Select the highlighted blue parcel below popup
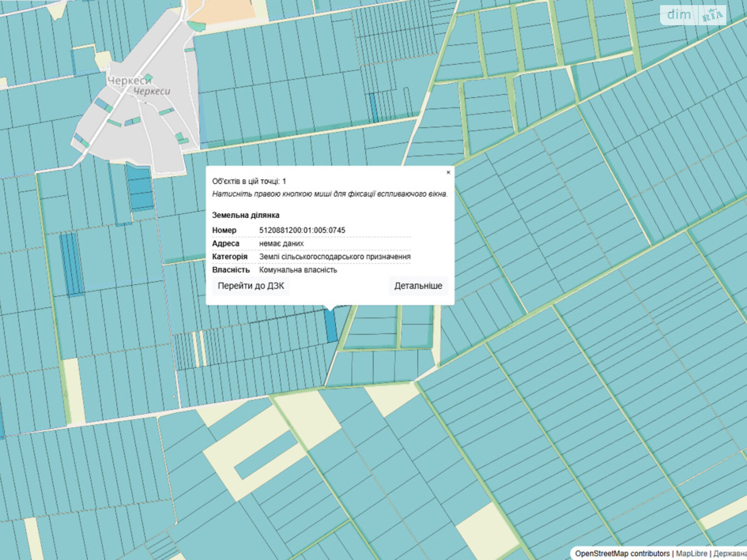 (331, 325)
